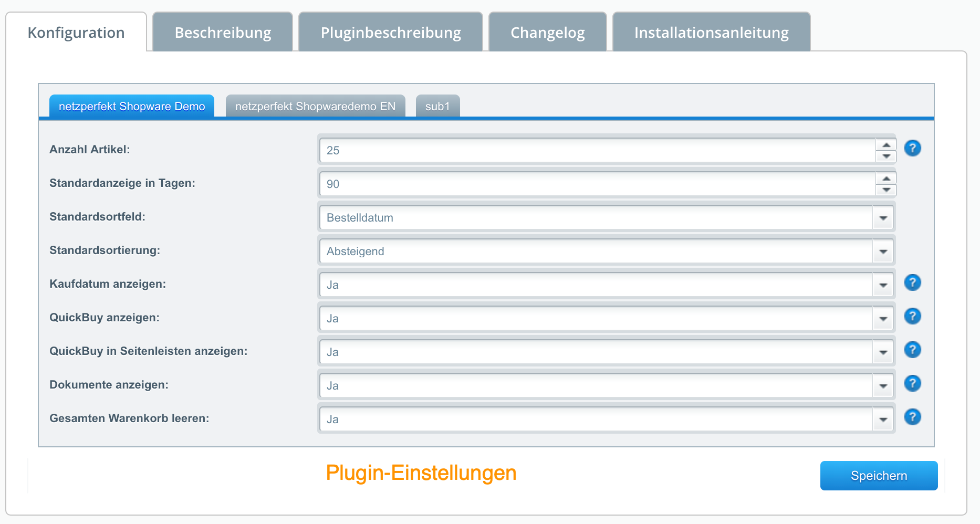Click the 'Anzahl Artikel:' label

[x=90, y=150]
